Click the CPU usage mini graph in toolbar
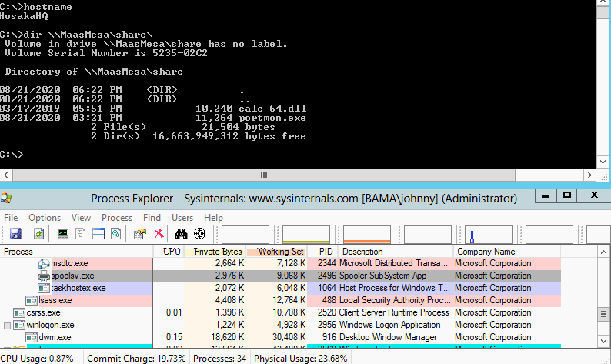 pyautogui.click(x=245, y=235)
